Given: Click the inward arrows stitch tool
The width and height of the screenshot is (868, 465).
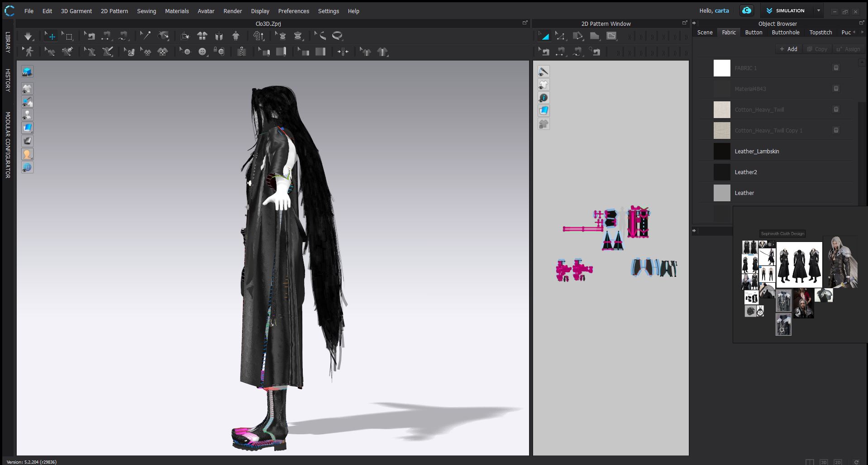Looking at the screenshot, I should (343, 52).
